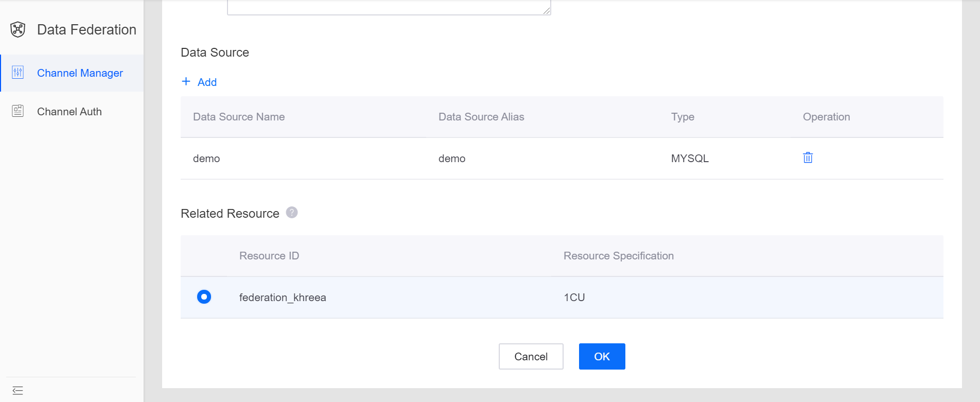Click the Data Source Name column header
The height and width of the screenshot is (402, 980).
[x=239, y=117]
